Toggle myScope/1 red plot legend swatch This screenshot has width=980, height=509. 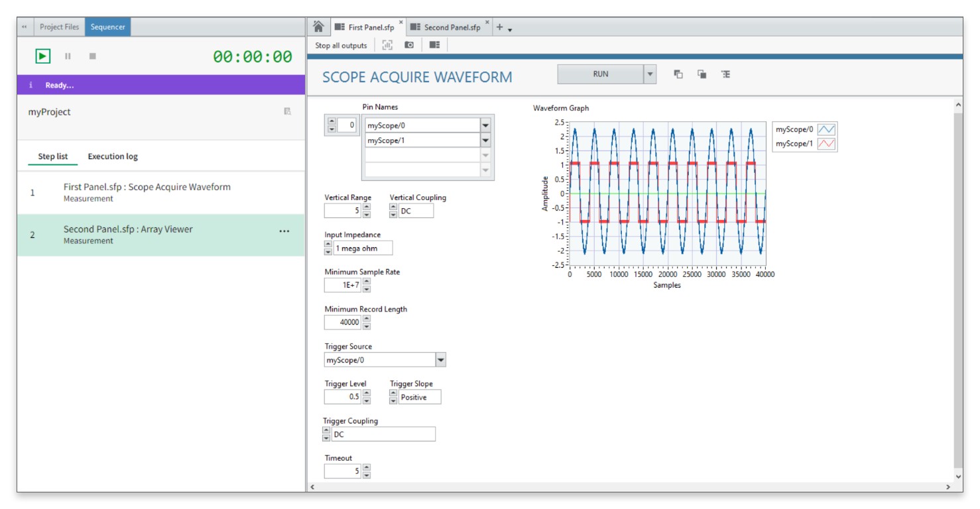click(x=826, y=143)
